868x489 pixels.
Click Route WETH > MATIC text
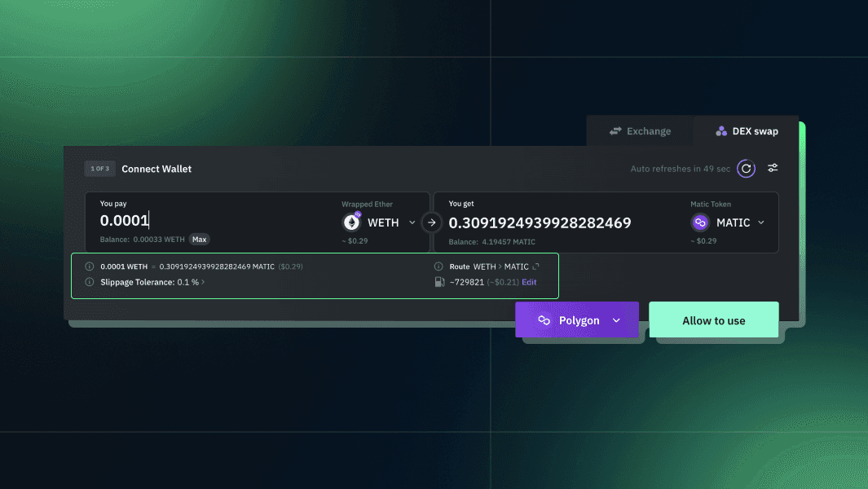click(x=489, y=267)
